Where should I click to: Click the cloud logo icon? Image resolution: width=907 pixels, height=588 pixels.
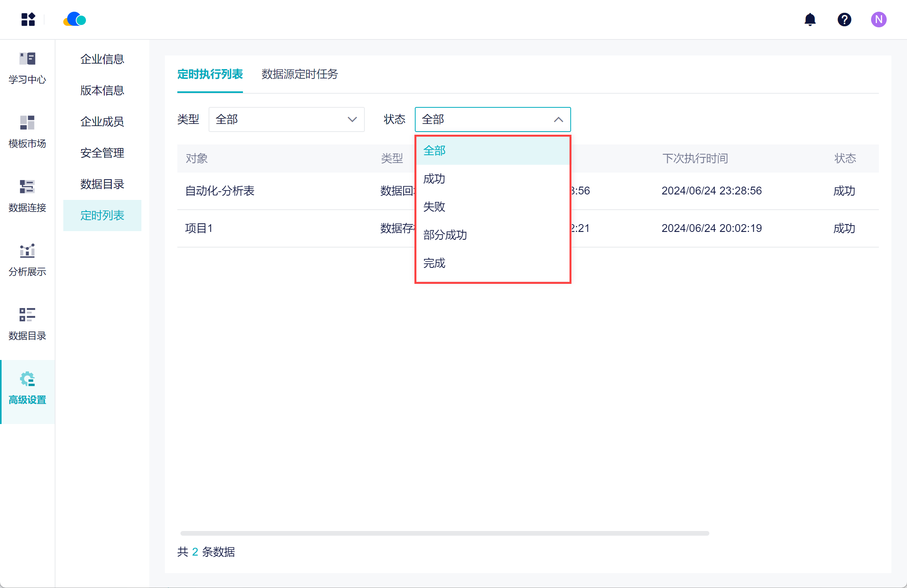75,19
